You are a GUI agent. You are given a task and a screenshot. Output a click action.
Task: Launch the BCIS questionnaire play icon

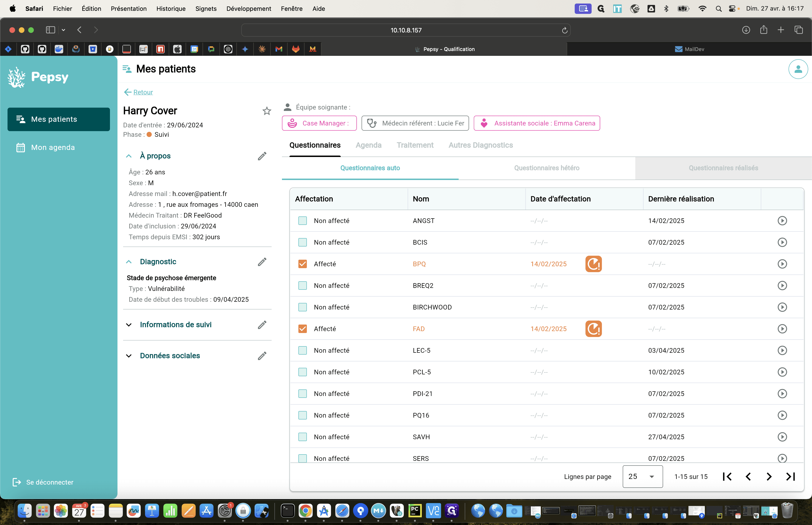click(782, 242)
